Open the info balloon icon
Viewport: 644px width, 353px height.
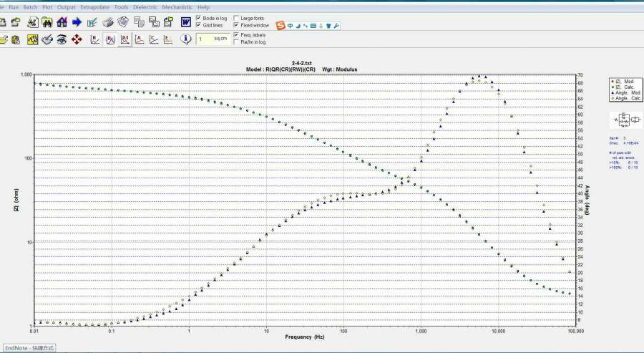(186, 39)
